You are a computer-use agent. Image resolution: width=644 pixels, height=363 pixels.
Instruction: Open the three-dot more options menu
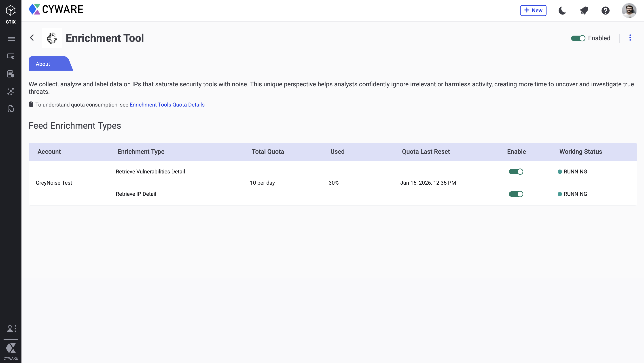[630, 38]
